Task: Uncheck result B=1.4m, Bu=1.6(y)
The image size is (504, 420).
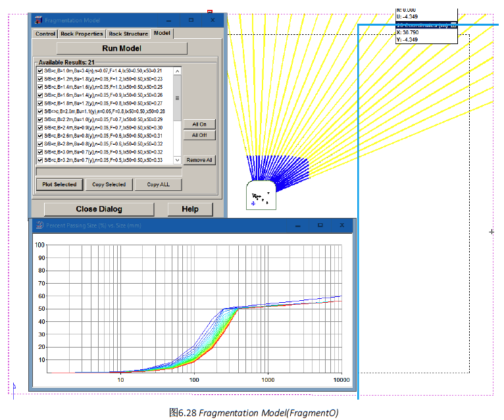Action: click(x=40, y=87)
